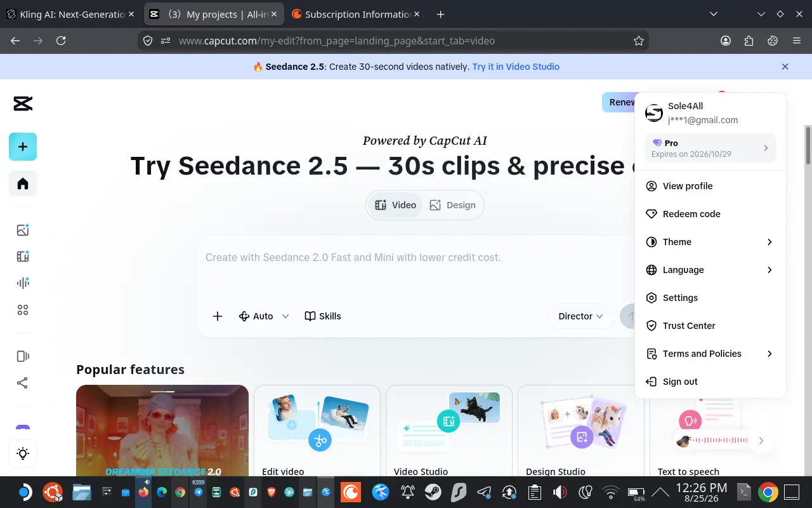
Task: Expand the Auto mode dropdown
Action: pyautogui.click(x=264, y=316)
